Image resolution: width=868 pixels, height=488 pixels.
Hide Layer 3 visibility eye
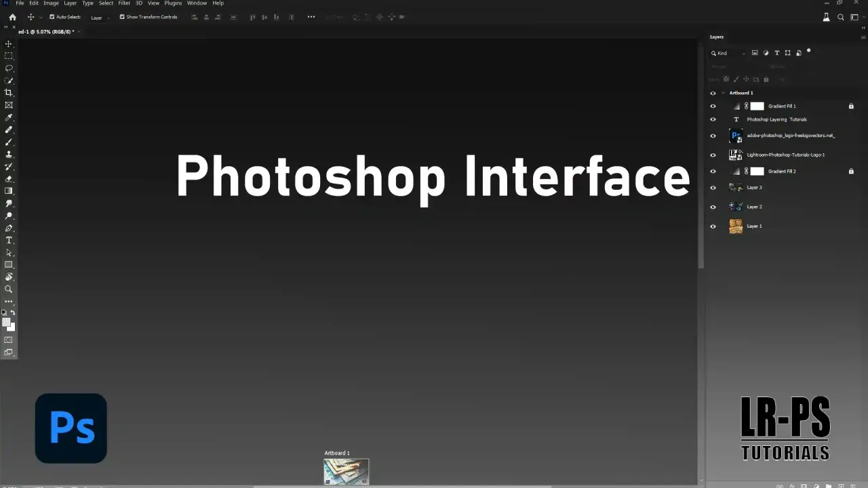coord(713,188)
